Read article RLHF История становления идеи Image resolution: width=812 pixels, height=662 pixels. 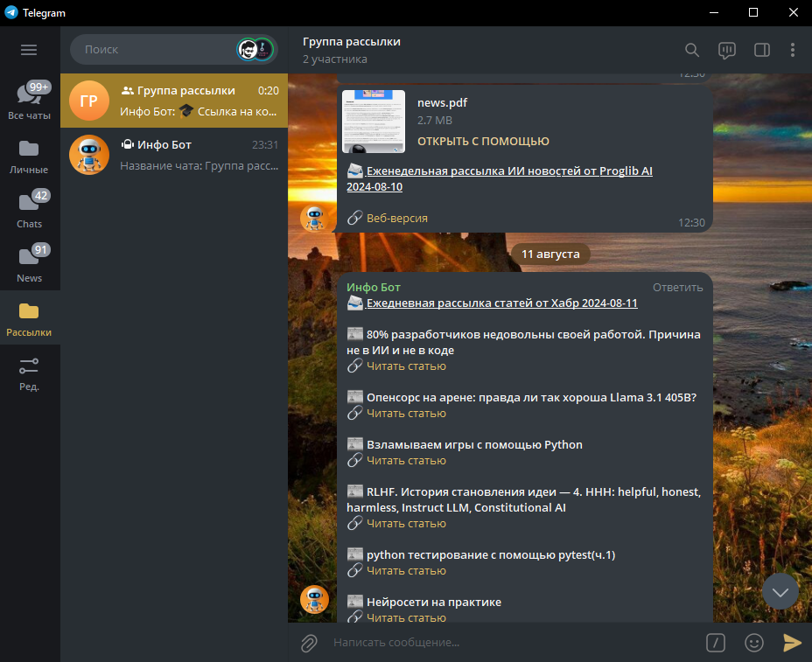tap(406, 524)
